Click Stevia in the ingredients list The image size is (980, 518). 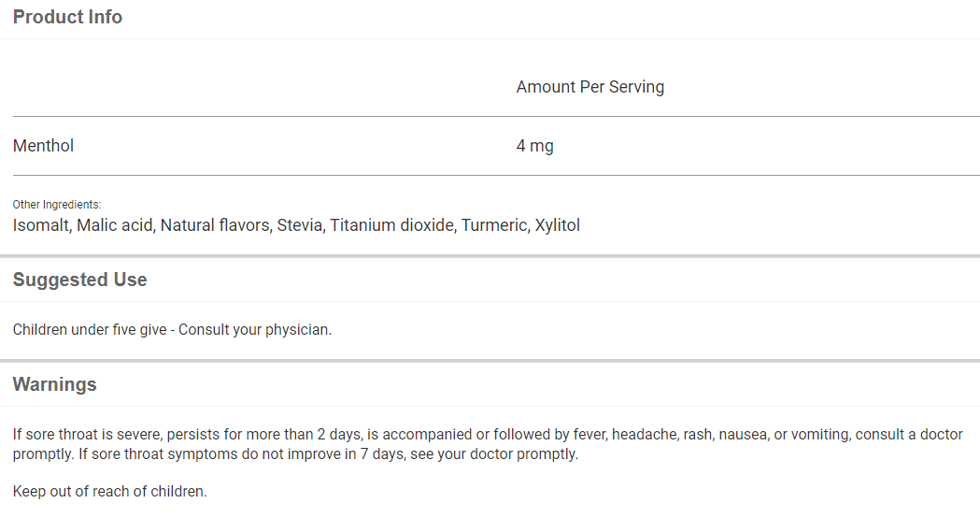coord(299,225)
